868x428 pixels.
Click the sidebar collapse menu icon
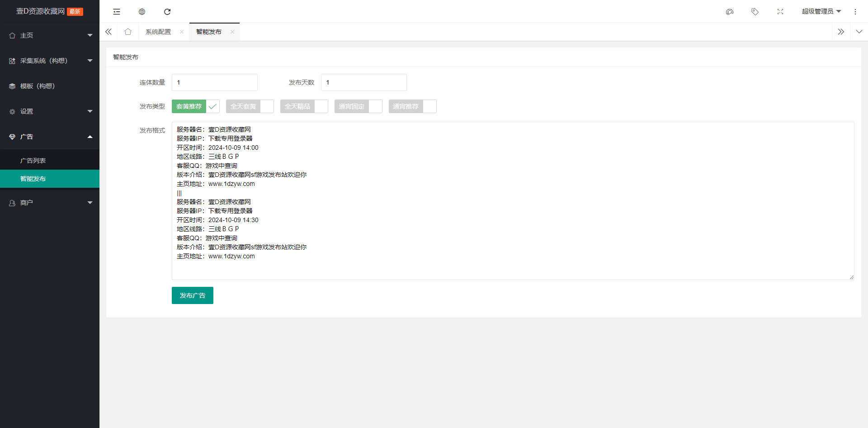point(117,12)
